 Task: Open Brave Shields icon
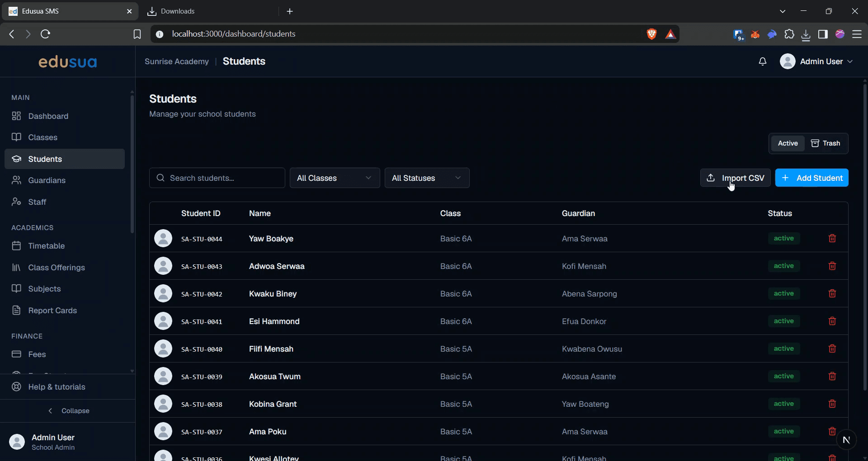[651, 34]
